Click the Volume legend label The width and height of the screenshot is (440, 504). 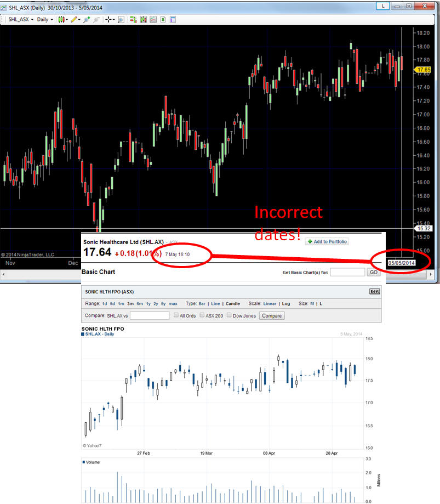[93, 462]
